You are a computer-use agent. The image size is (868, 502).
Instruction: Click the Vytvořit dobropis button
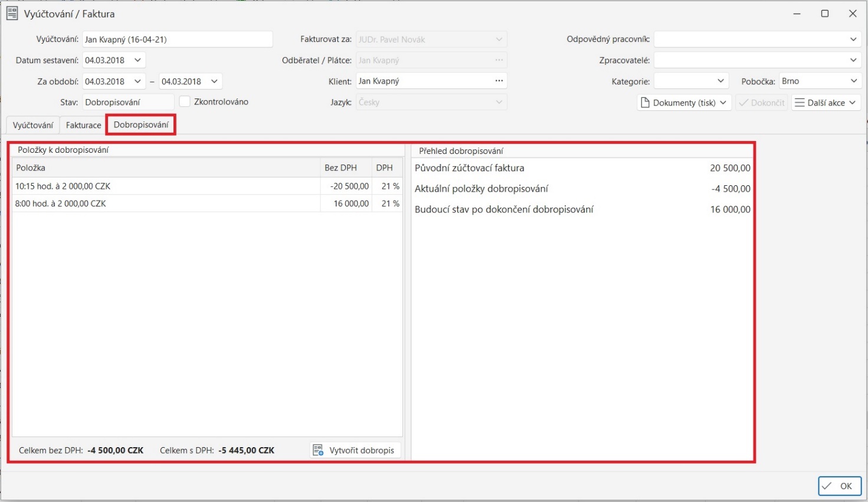[355, 449]
